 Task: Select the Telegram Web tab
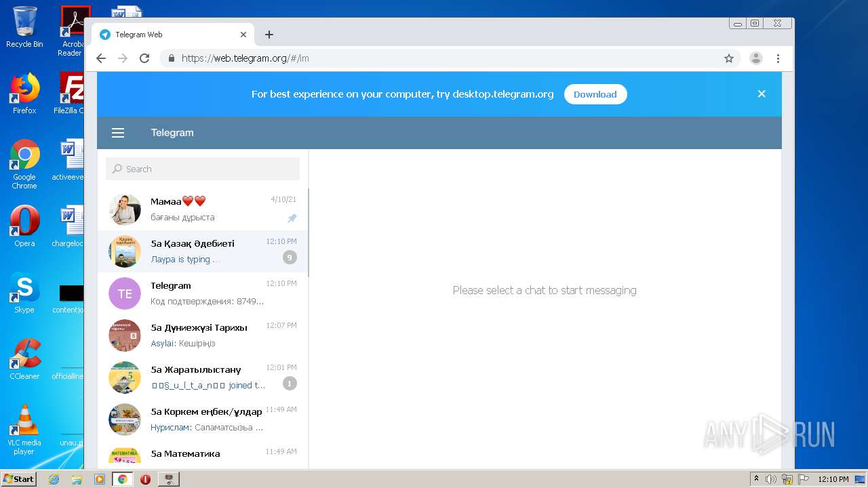pos(173,35)
